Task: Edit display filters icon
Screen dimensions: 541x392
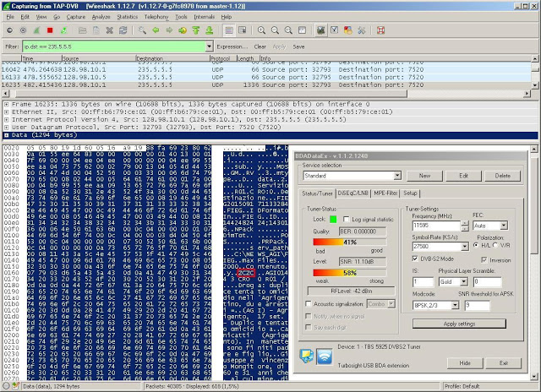Action: (x=335, y=30)
